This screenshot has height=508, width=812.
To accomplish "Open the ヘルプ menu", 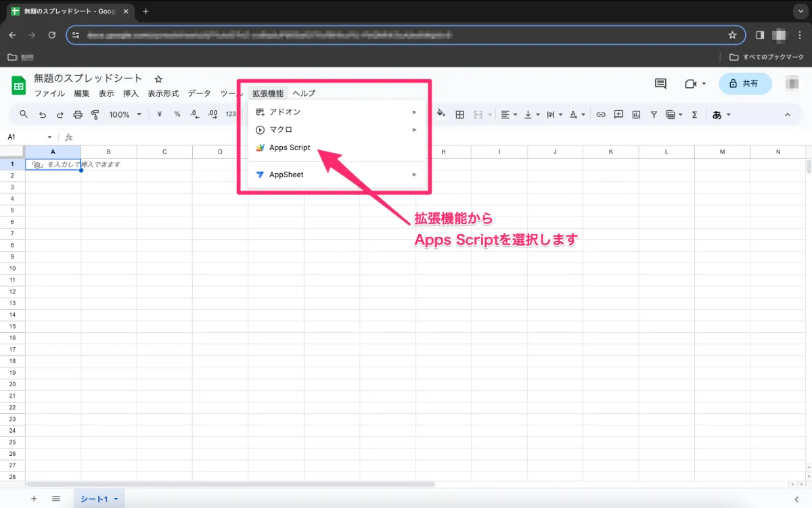I will 304,93.
